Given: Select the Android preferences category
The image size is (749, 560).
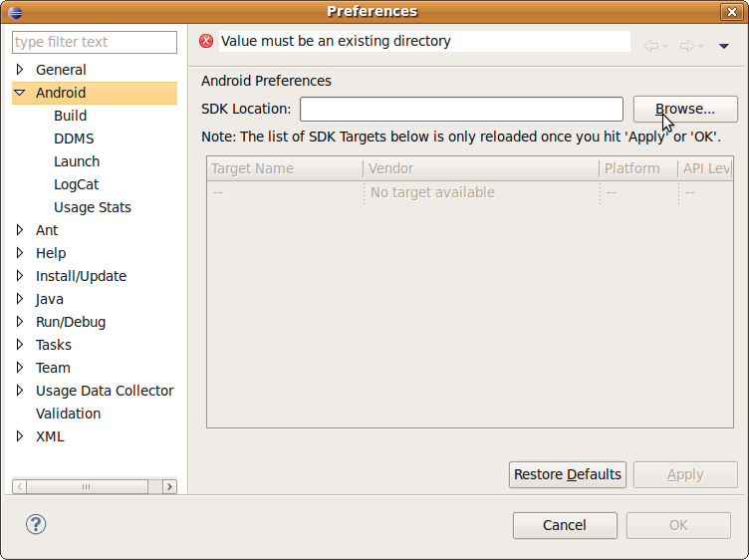Looking at the screenshot, I should point(61,93).
